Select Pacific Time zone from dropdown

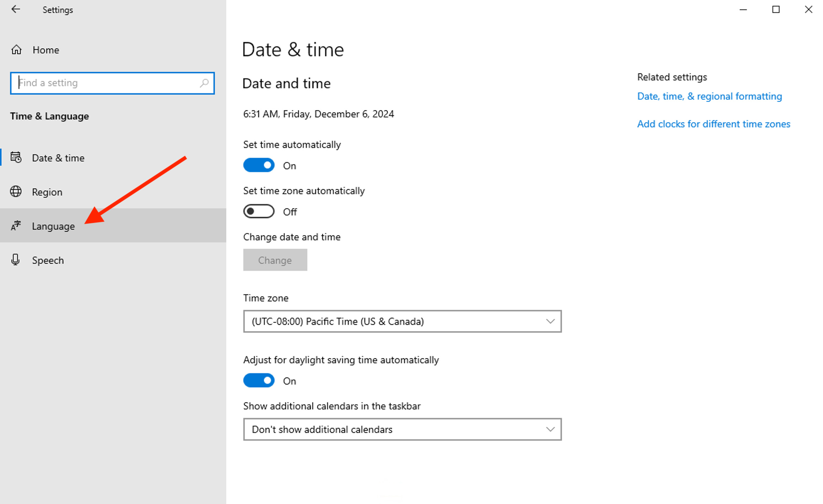coord(403,321)
